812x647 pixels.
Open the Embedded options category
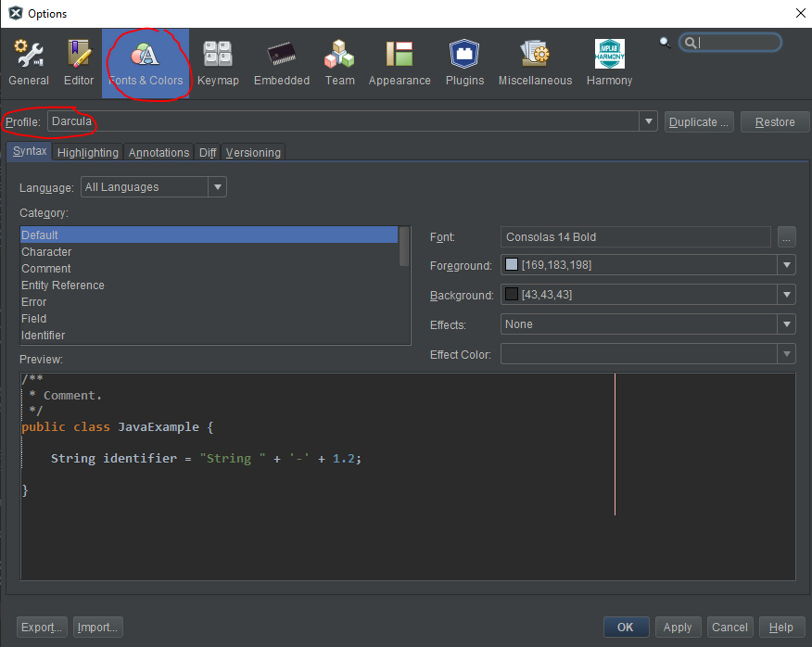coord(282,63)
